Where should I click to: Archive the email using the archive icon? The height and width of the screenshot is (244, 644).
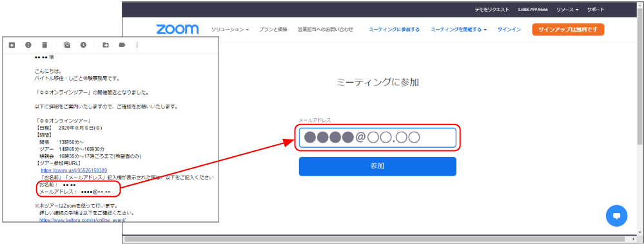[12, 45]
